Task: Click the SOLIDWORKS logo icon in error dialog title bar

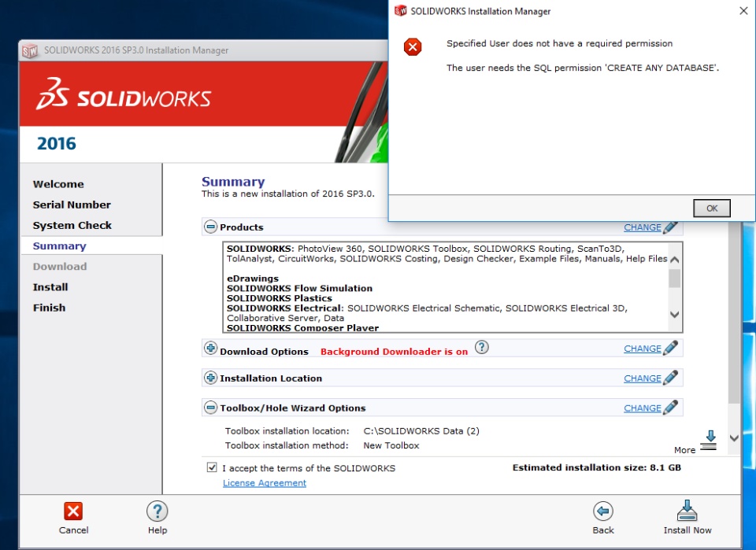Action: tap(400, 10)
